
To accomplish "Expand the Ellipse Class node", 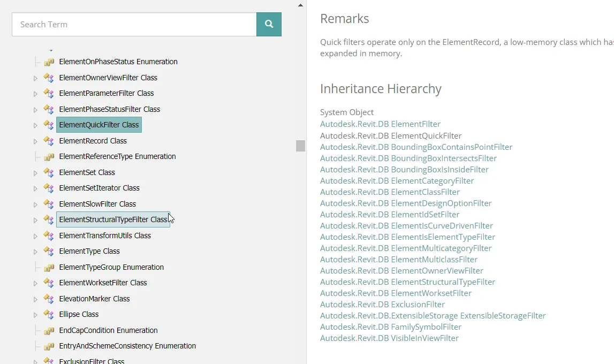I will point(35,315).
